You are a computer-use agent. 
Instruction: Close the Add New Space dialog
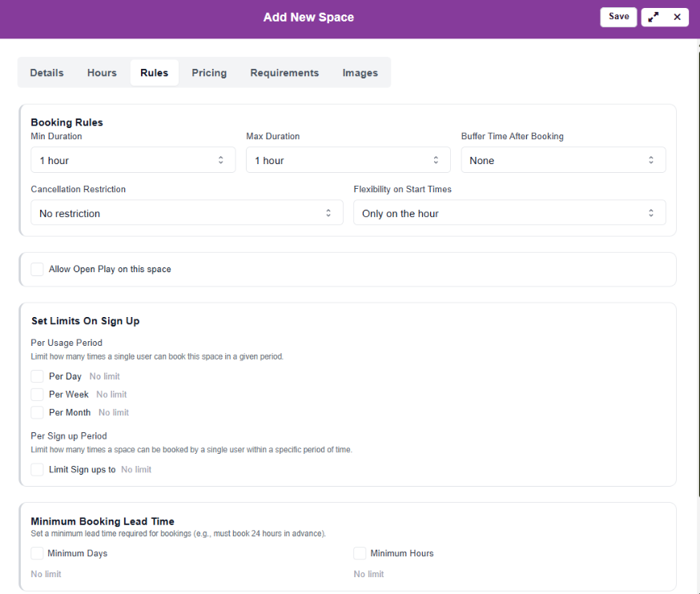[x=677, y=17]
